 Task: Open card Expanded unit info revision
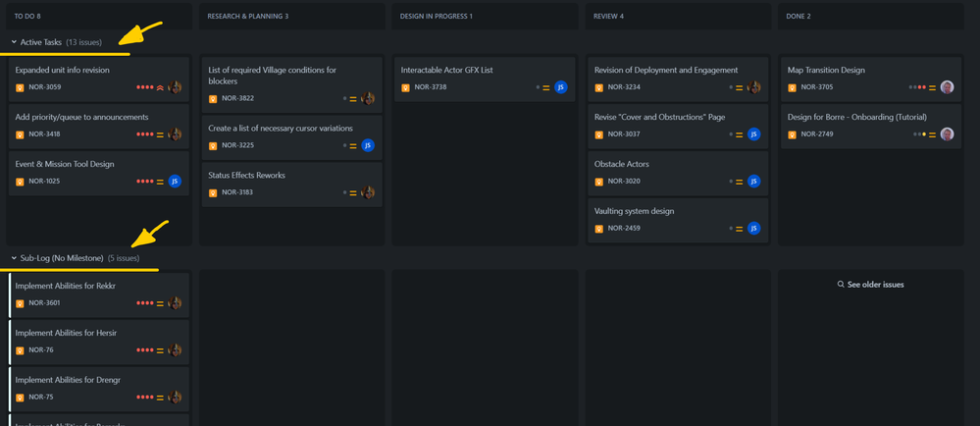point(99,80)
